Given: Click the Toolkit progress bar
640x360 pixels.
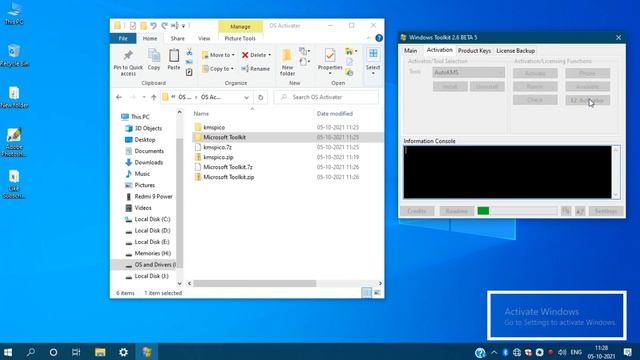Looking at the screenshot, I should [x=517, y=211].
